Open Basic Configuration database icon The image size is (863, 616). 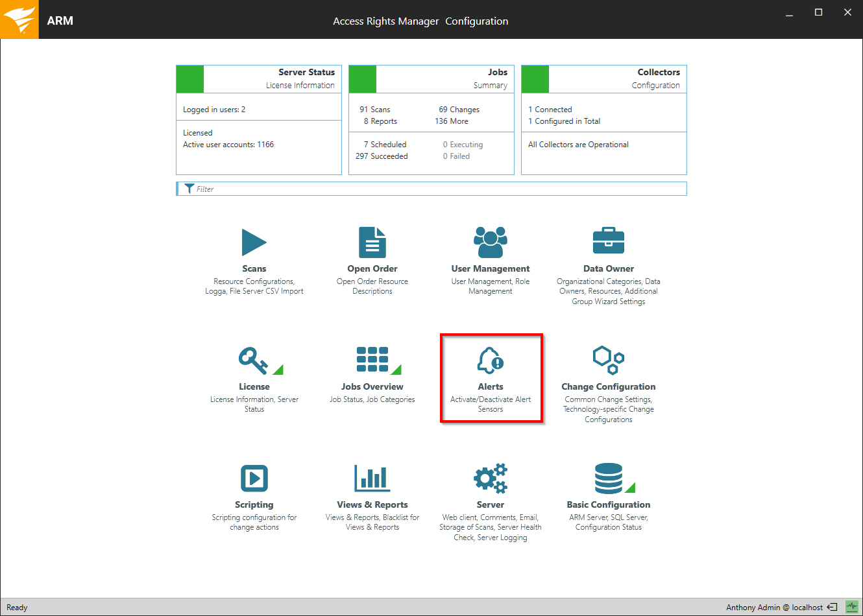click(x=609, y=479)
